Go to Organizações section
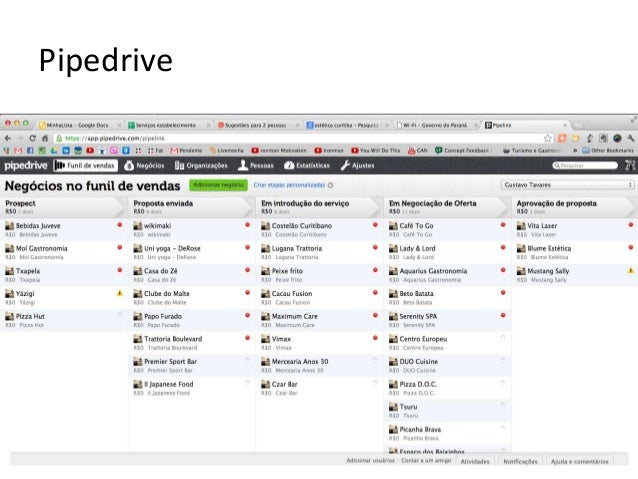This screenshot has height=479, width=638. [201, 166]
